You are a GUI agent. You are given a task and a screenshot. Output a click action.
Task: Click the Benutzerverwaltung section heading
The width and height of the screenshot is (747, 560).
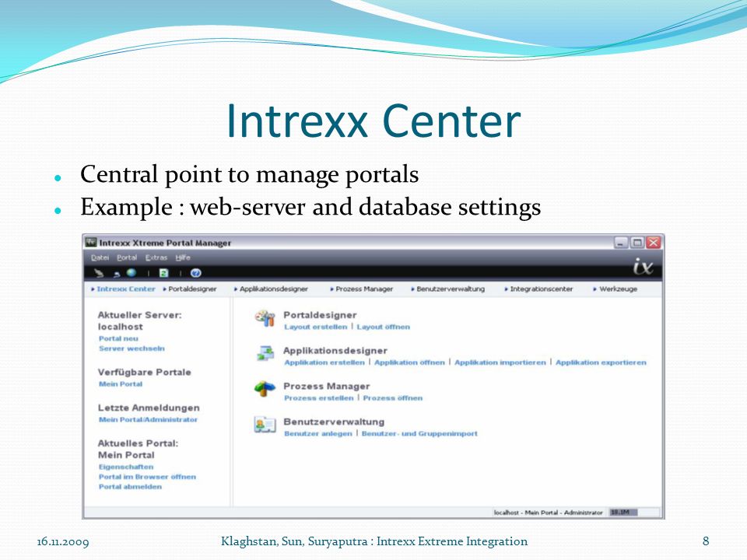click(334, 422)
